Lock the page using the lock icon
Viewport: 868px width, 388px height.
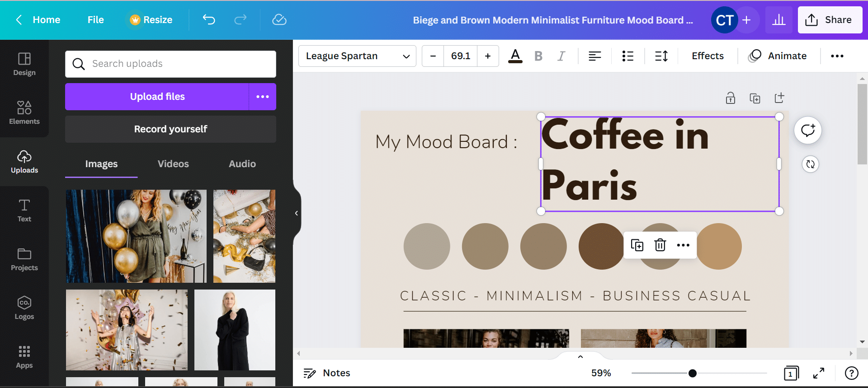731,98
